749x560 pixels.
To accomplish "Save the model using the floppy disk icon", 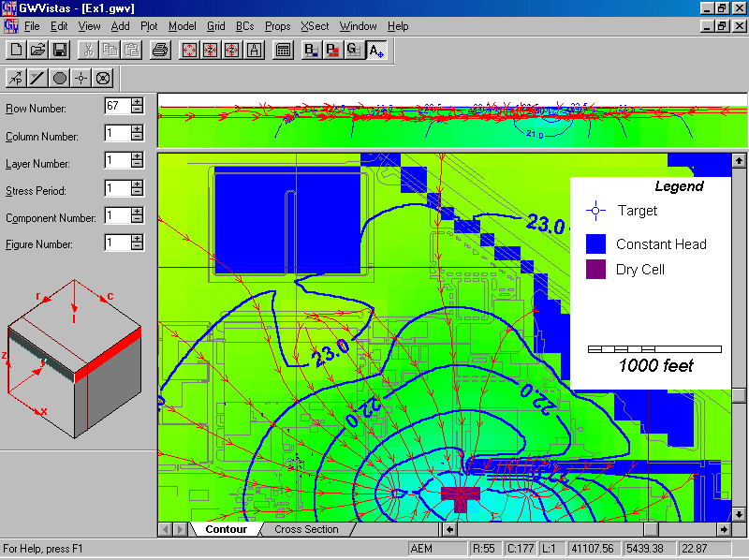I will pyautogui.click(x=60, y=50).
